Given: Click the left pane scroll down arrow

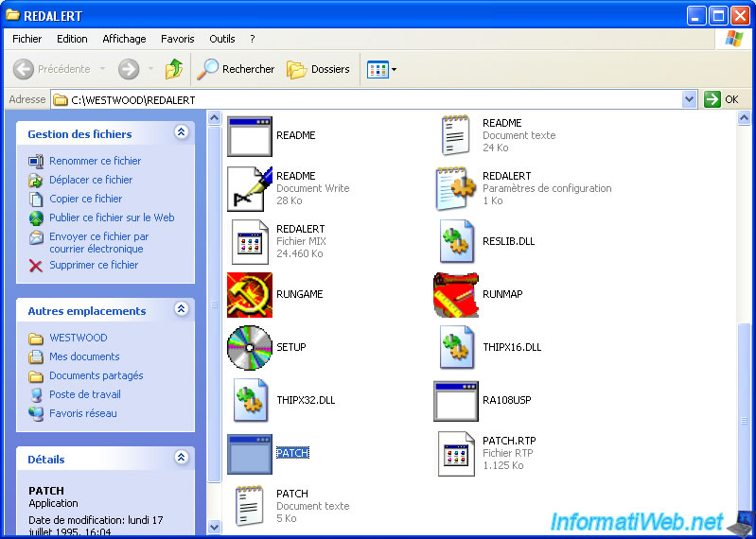Looking at the screenshot, I should (214, 527).
